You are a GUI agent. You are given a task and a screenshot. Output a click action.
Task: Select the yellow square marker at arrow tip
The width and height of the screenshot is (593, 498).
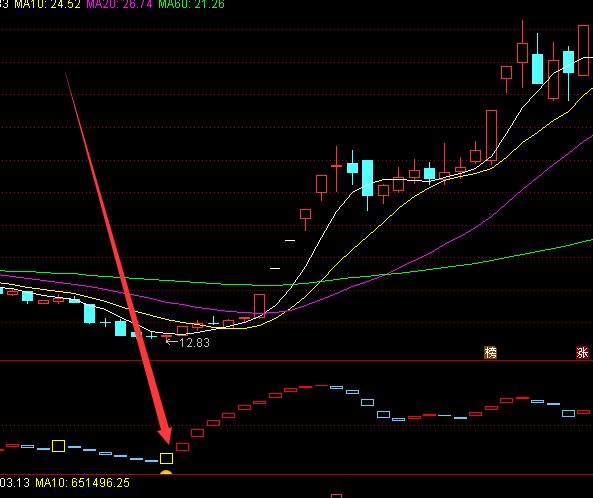click(166, 459)
